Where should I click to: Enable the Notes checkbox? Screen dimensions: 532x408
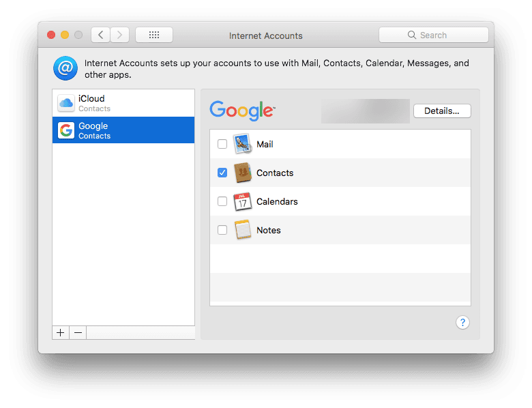click(x=222, y=230)
